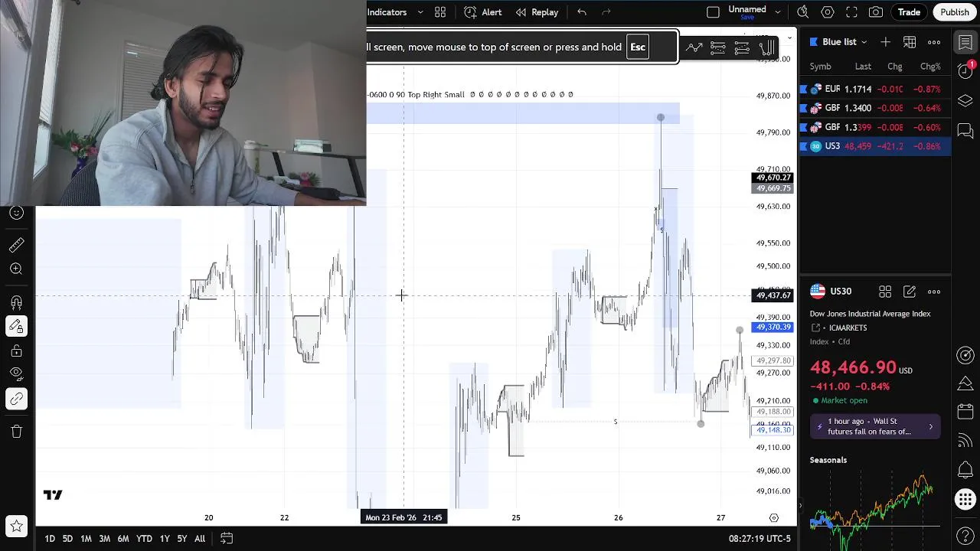Set time range to YTD
This screenshot has width=980, height=551.
[144, 539]
